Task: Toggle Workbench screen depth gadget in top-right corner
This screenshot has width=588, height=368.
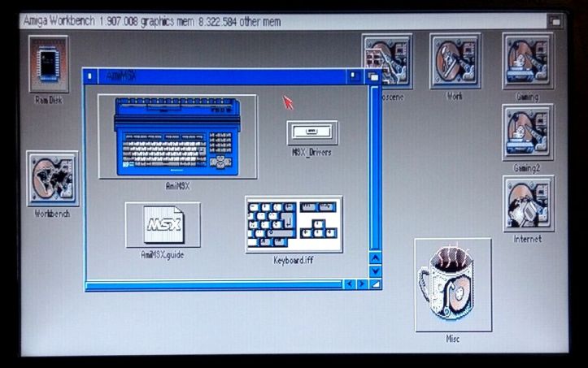Action: tap(555, 22)
